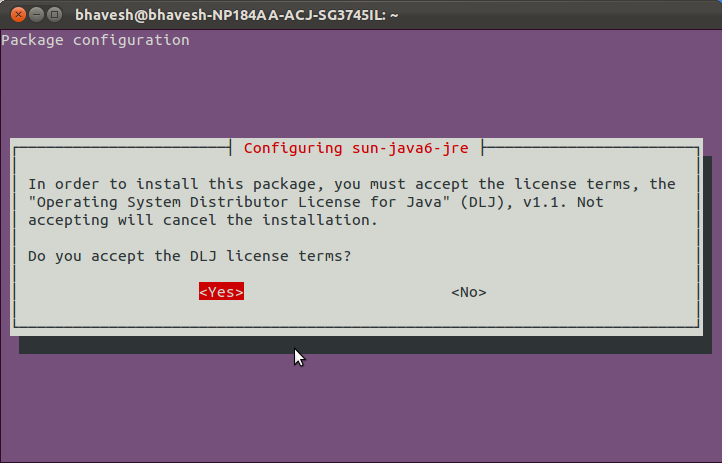Viewport: 722px width, 463px height.
Task: Click the 'Configuring sun-java6-jre' dialog title
Action: [x=356, y=148]
